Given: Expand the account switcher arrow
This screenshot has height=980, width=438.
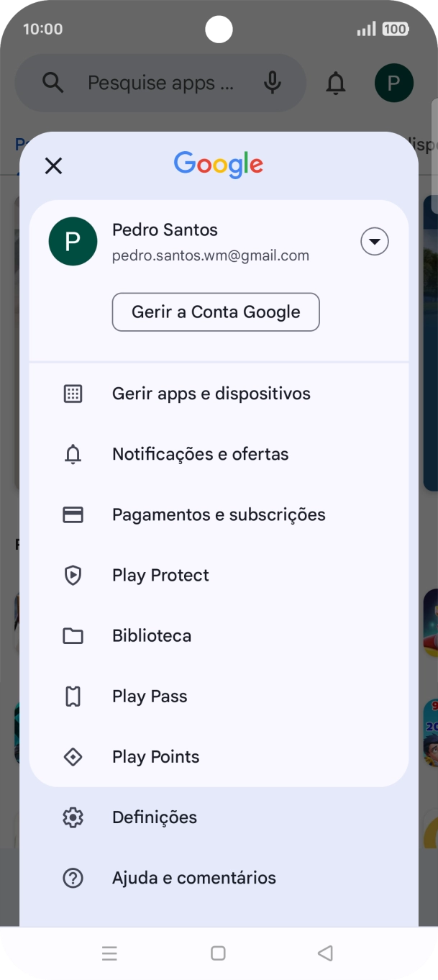Looking at the screenshot, I should tap(374, 241).
